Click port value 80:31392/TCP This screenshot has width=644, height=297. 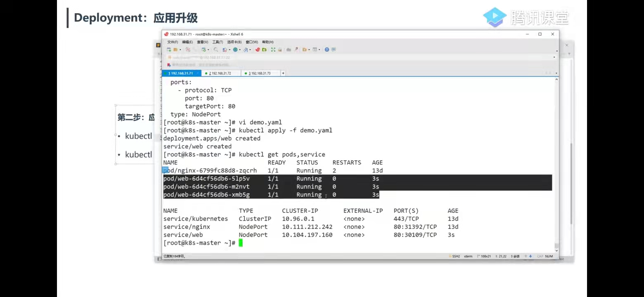415,227
